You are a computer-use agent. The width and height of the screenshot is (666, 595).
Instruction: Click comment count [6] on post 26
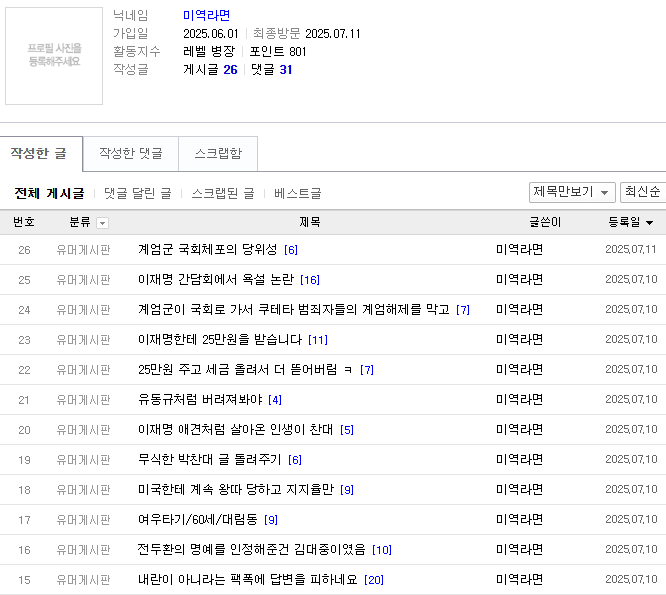tap(291, 250)
